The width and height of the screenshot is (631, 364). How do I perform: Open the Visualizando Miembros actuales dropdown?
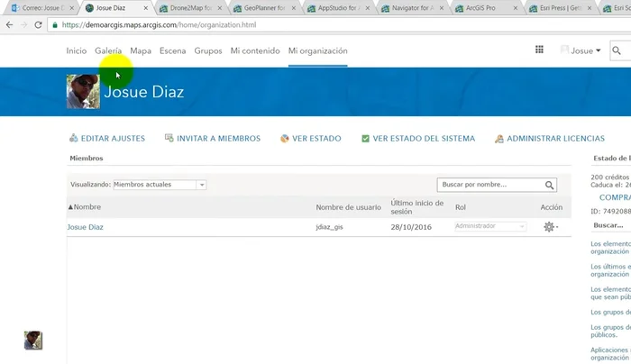(x=160, y=185)
